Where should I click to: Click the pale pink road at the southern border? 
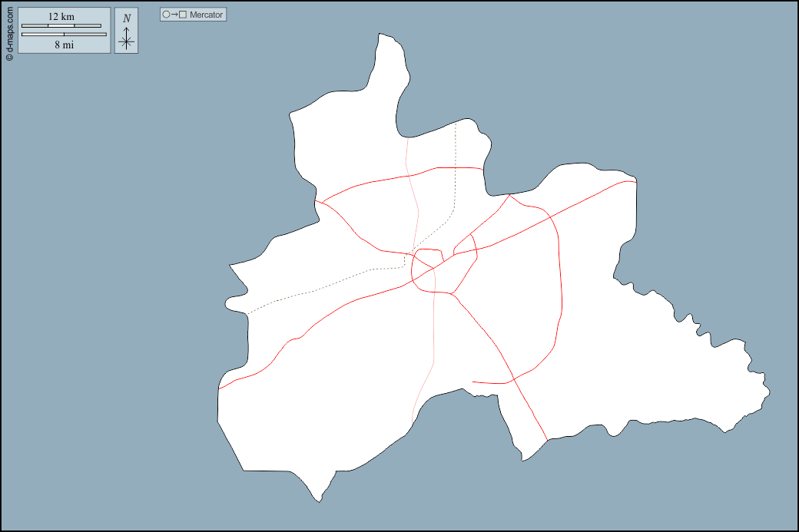(413, 423)
